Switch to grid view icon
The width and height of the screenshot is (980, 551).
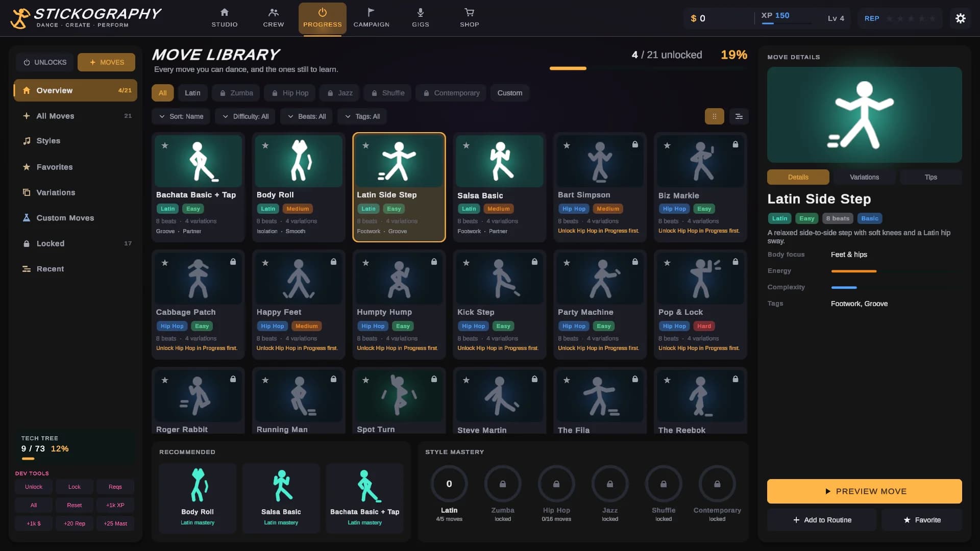click(715, 116)
